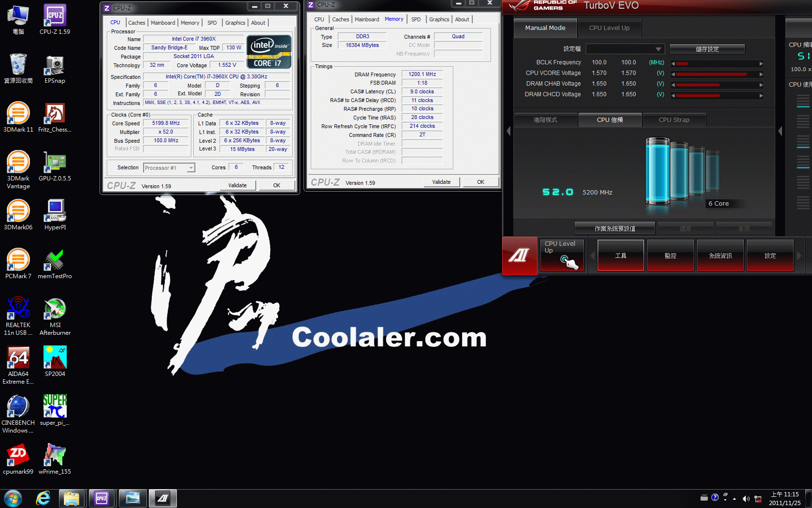Open the Tools (工具) button in AI Suite
This screenshot has width=812, height=508.
click(x=621, y=255)
